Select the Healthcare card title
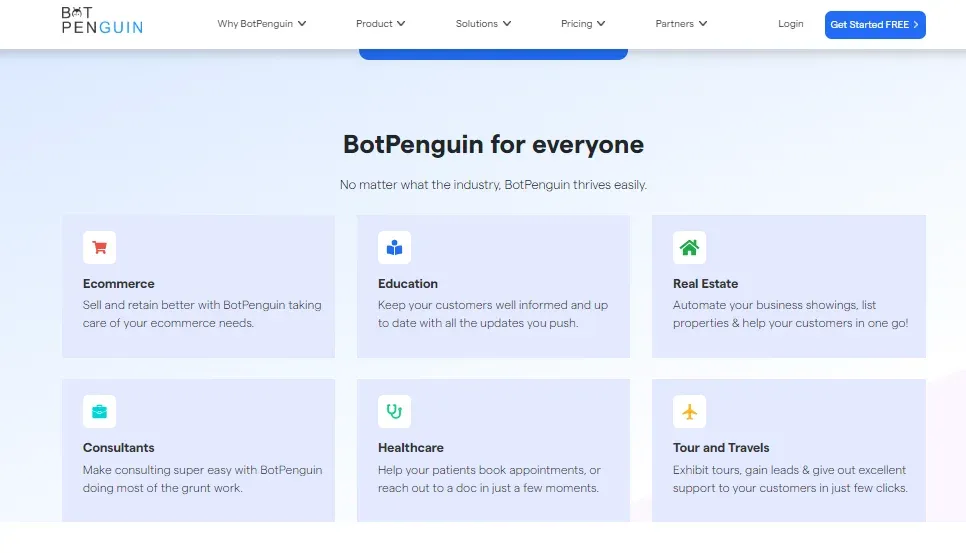The height and width of the screenshot is (553, 966). click(410, 448)
